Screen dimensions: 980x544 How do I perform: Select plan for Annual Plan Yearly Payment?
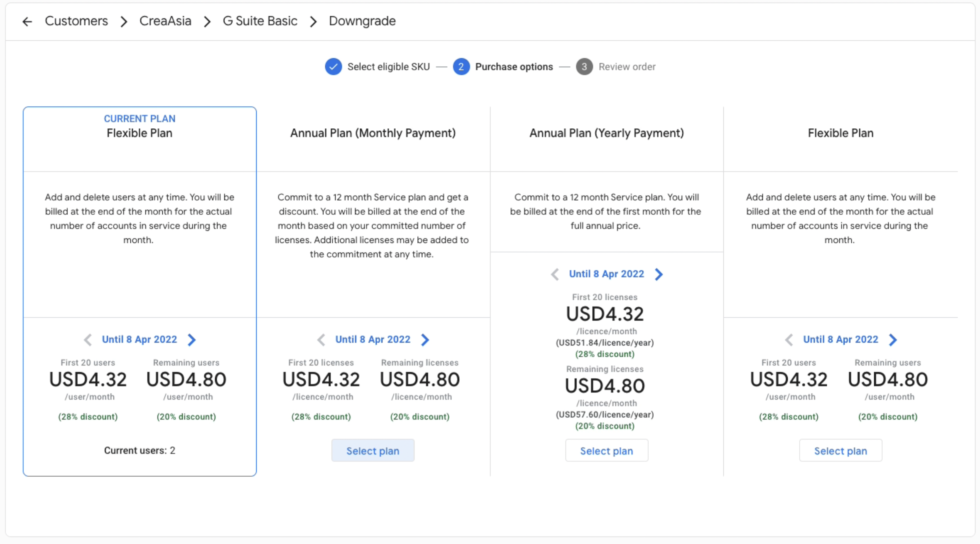tap(606, 451)
